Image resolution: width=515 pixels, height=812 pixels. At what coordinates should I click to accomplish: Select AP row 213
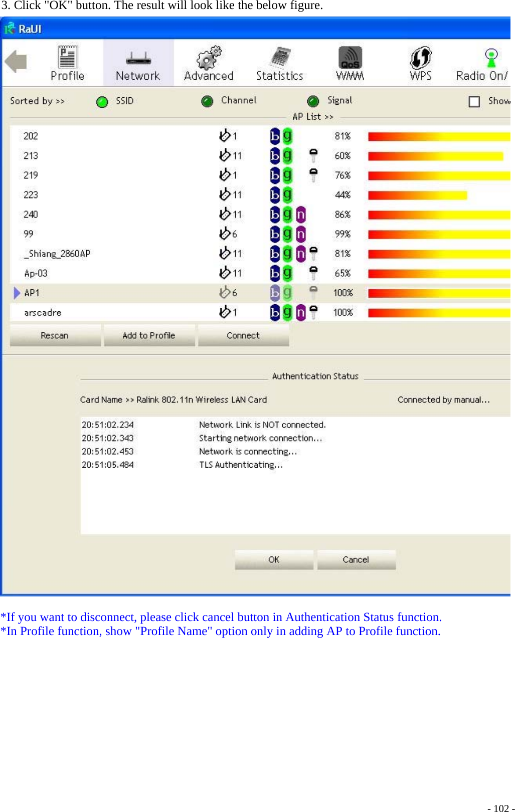tap(260, 155)
